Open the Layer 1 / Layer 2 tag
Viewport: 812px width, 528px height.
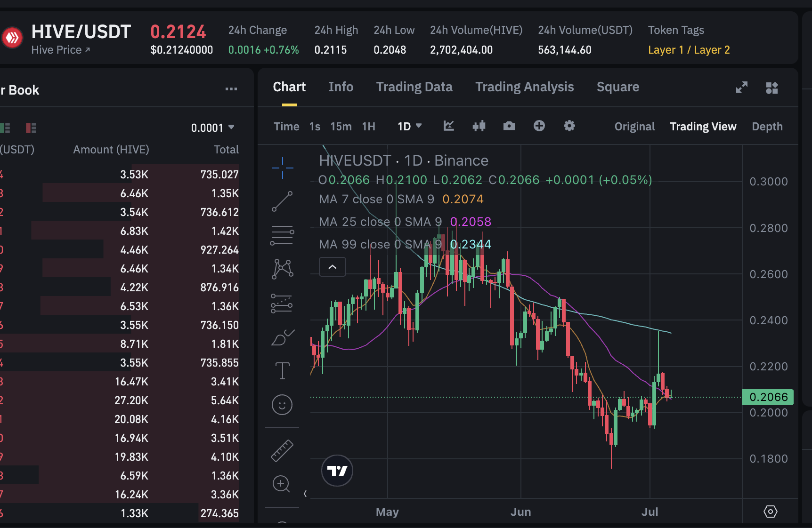click(x=689, y=50)
